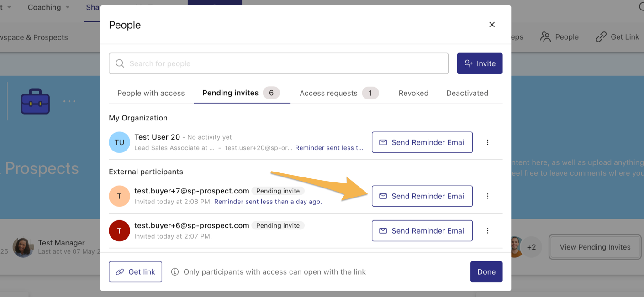
Task: Click the briefcase workspace icon
Action: (35, 101)
